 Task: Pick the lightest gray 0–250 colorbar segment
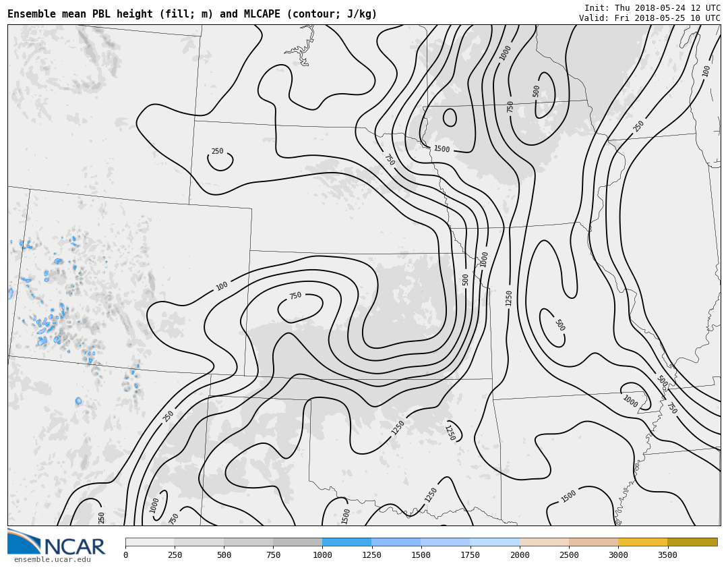pos(150,542)
